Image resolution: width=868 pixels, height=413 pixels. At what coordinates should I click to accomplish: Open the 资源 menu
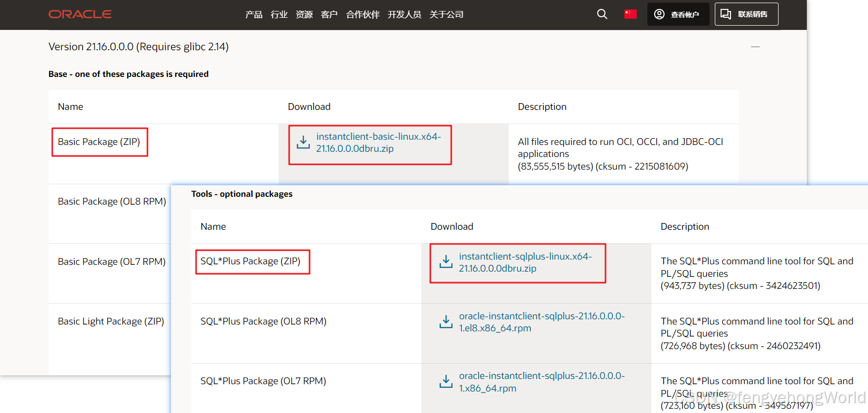click(x=304, y=15)
